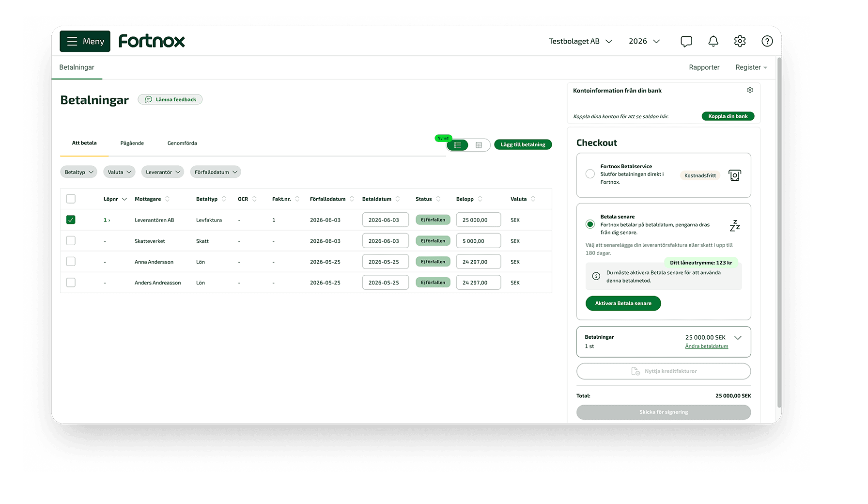Open the Valuta filter dropdown
The image size is (868, 504).
tap(119, 172)
